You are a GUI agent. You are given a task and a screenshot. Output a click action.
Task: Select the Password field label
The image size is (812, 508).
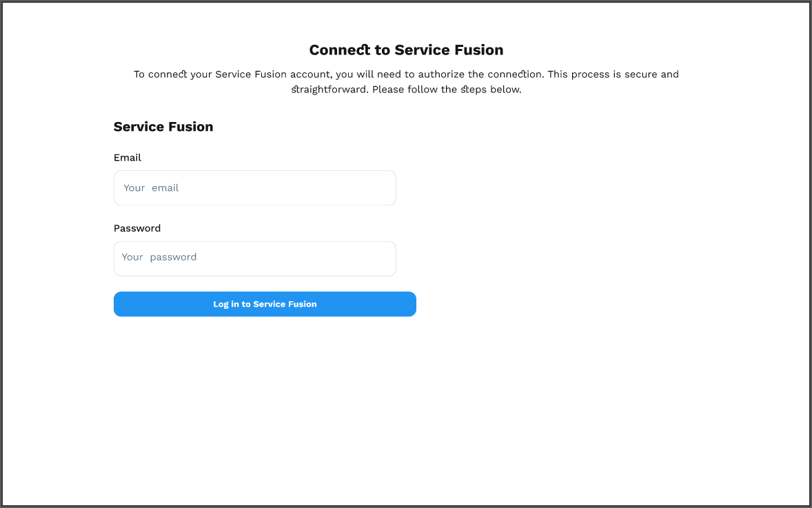coord(137,228)
